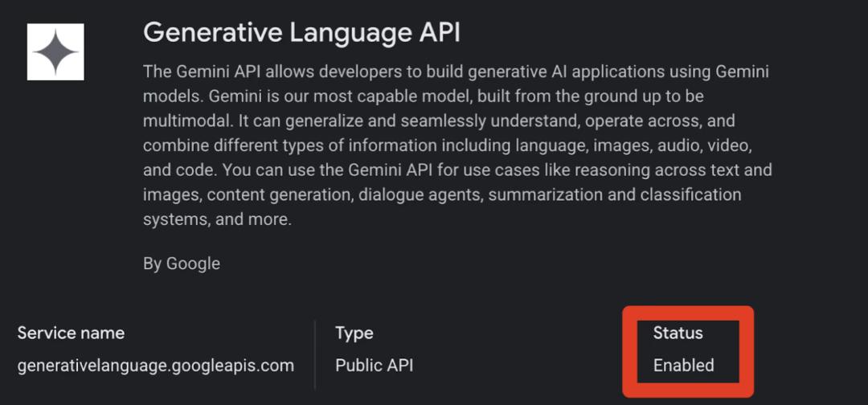The image size is (868, 405).
Task: Click the By Google publisher text
Action: [x=181, y=264]
